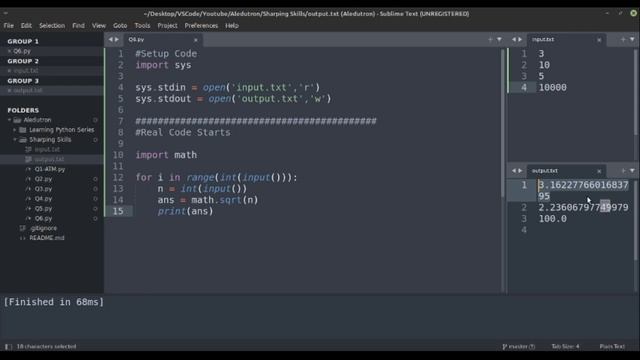The image size is (640, 360).
Task: Go to previous tab in input.txt pane
Action: [514, 40]
